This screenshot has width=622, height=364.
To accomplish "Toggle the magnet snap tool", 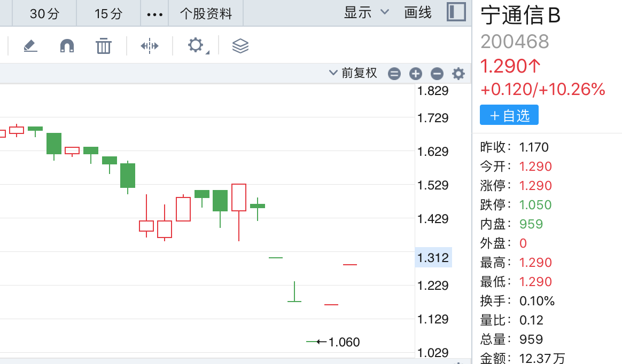I will [67, 46].
